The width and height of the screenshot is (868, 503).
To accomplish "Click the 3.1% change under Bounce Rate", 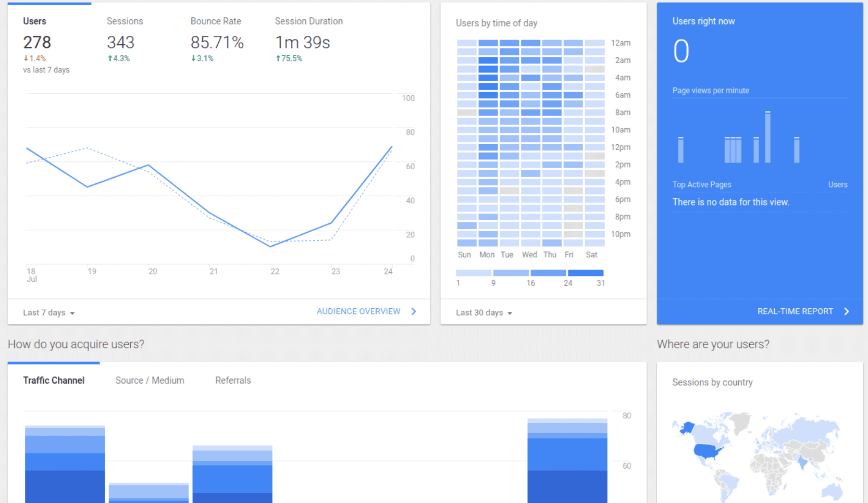I will (x=202, y=58).
